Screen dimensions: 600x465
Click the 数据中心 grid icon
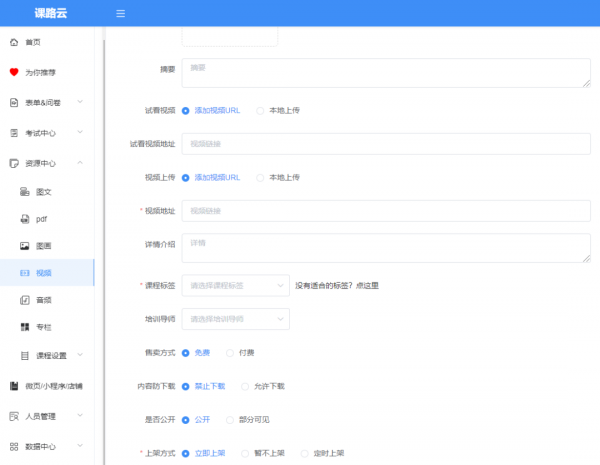click(x=14, y=447)
